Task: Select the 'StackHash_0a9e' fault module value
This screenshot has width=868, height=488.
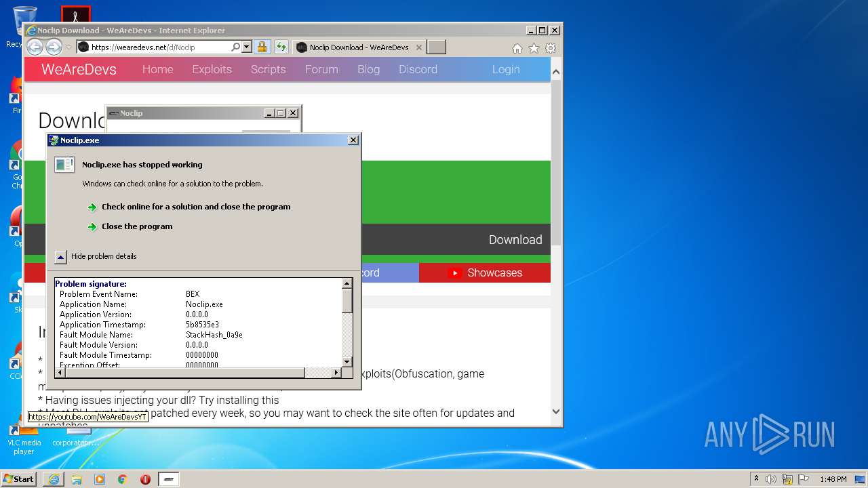Action: coord(214,335)
